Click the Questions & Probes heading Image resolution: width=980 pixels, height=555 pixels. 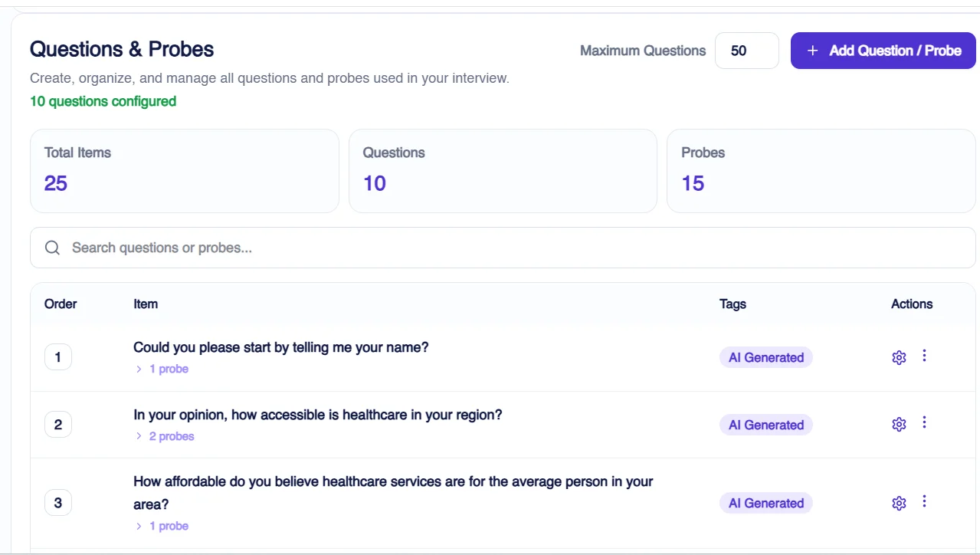pyautogui.click(x=122, y=49)
